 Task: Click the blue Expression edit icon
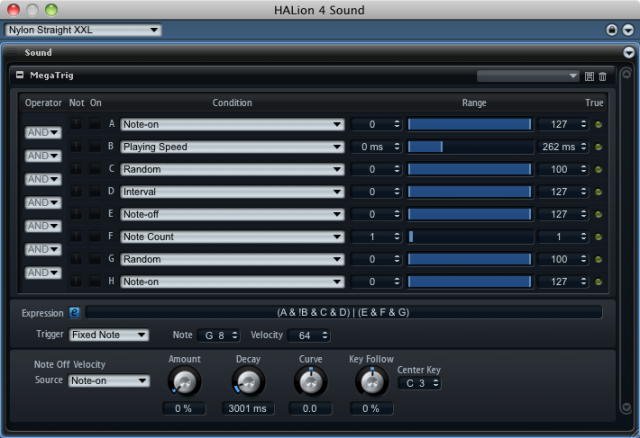coord(74,313)
